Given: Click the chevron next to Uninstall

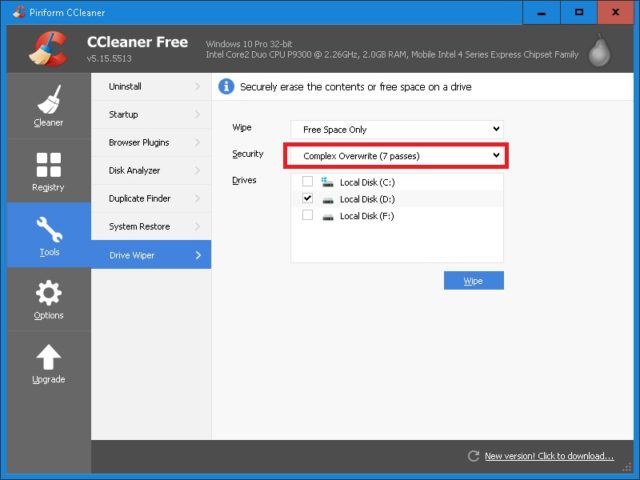Looking at the screenshot, I should [198, 87].
